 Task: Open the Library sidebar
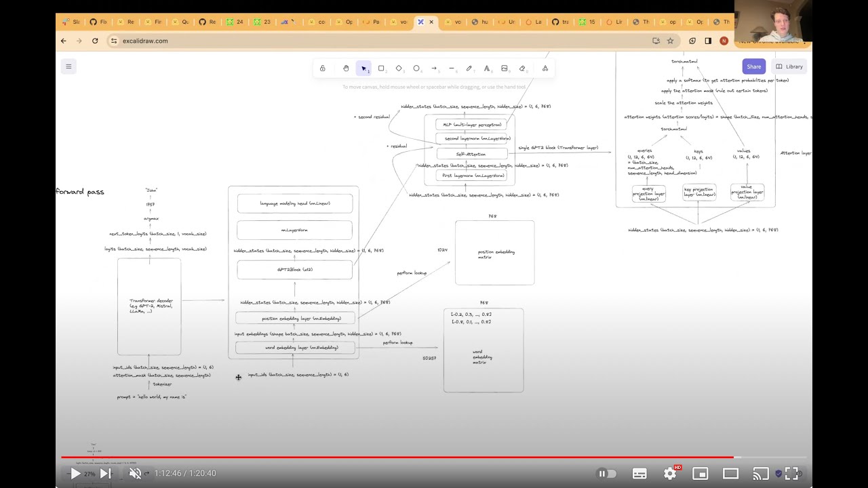(x=789, y=66)
